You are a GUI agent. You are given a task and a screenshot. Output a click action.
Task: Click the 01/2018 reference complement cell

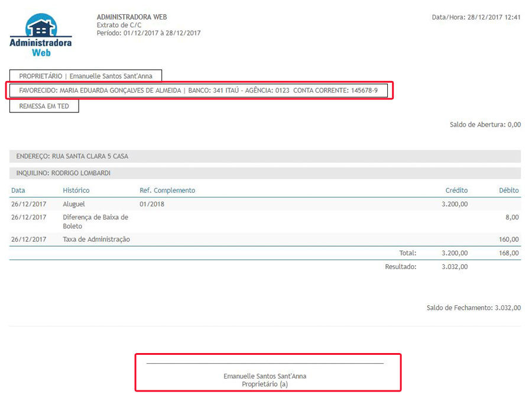tap(151, 204)
